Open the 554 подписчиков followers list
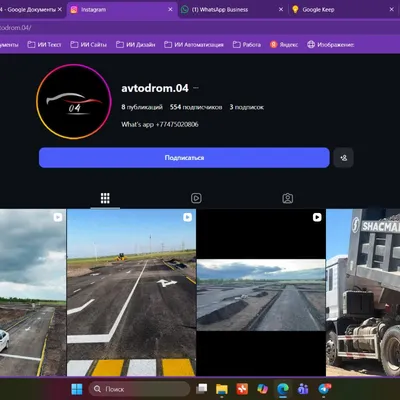The width and height of the screenshot is (400, 400). (x=196, y=107)
